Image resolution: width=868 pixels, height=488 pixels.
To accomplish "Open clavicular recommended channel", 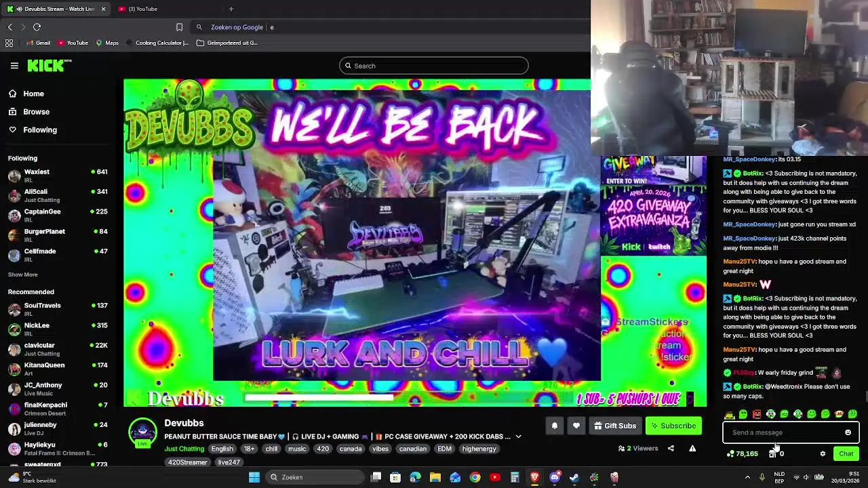I will pyautogui.click(x=58, y=349).
